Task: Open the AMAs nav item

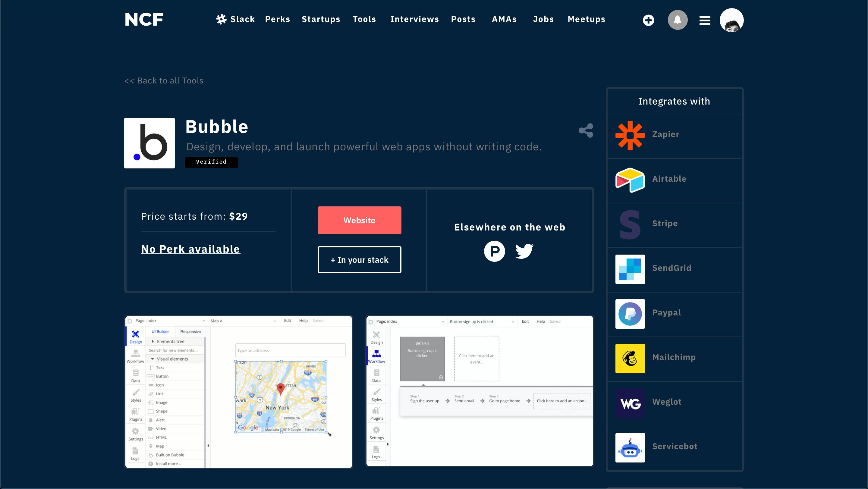Action: 505,19
